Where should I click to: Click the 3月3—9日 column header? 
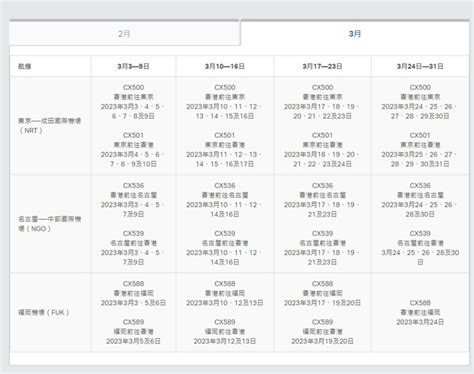133,66
